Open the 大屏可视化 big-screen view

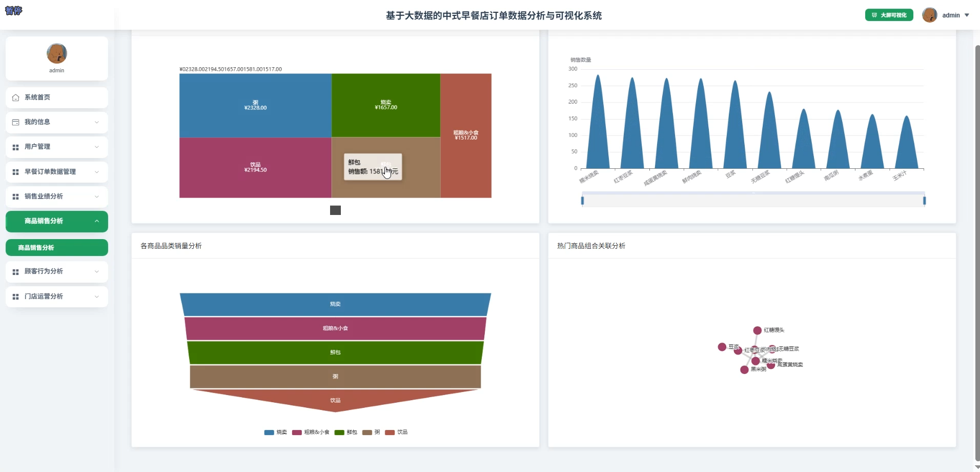(x=889, y=15)
